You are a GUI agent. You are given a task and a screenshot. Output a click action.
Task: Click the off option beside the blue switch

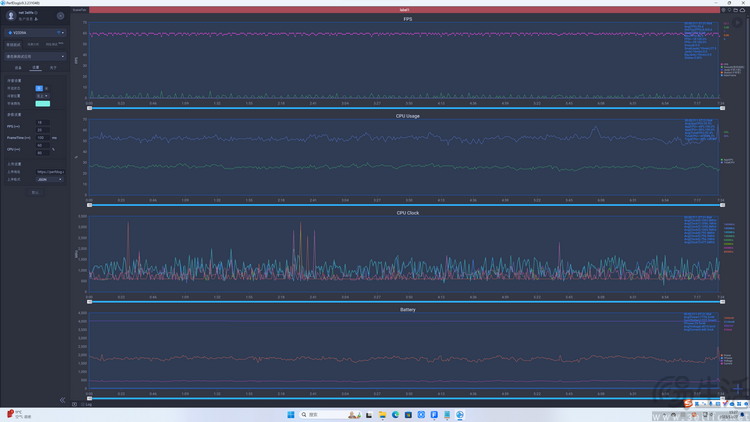click(x=46, y=88)
